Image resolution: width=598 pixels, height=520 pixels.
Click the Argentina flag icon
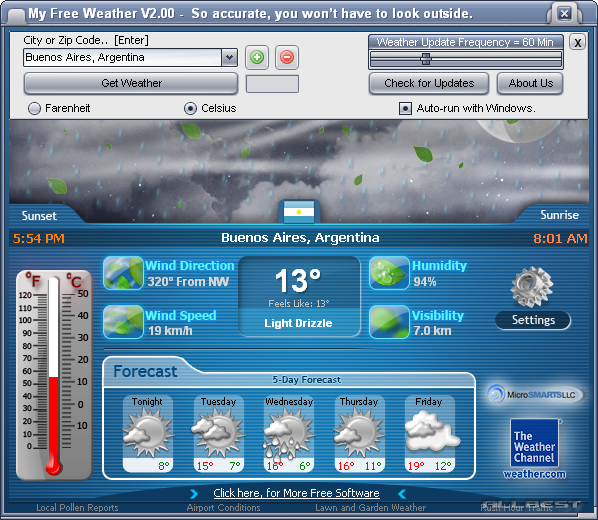point(299,212)
